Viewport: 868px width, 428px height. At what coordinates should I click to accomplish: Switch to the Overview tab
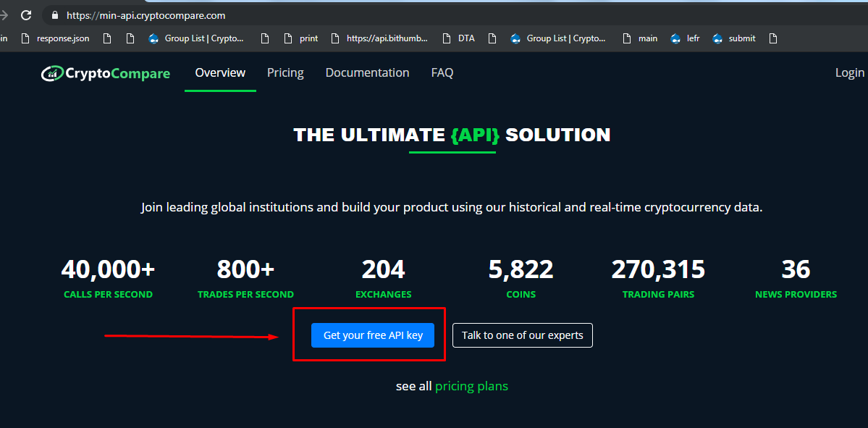point(220,72)
